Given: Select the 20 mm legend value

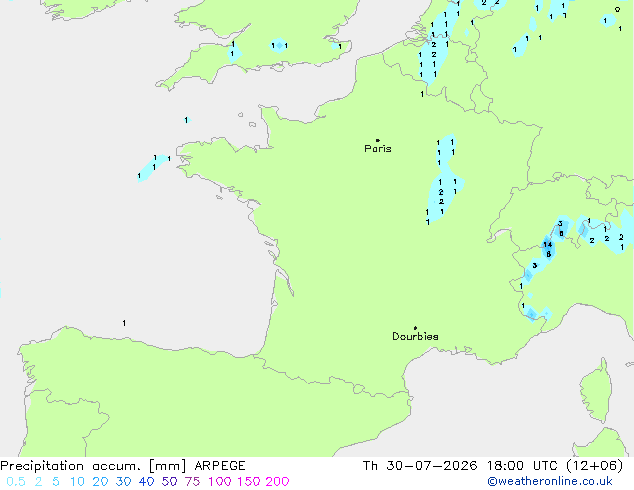Looking at the screenshot, I should tap(100, 482).
